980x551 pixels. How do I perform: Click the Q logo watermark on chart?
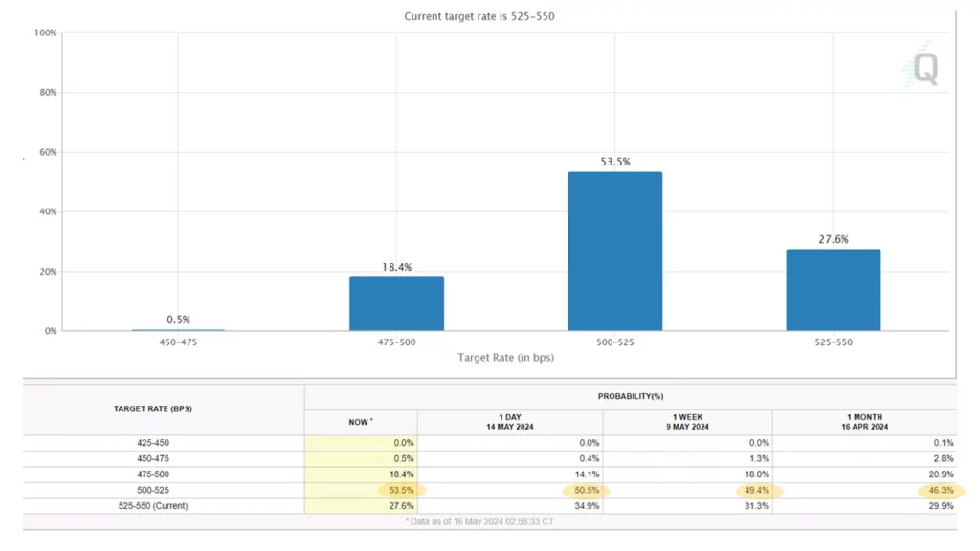[922, 67]
